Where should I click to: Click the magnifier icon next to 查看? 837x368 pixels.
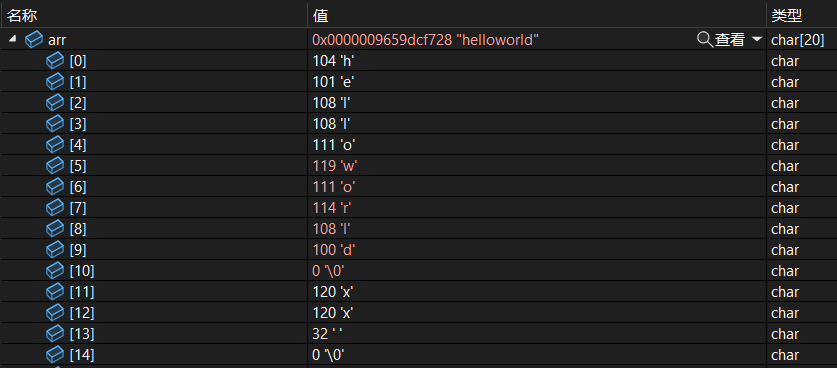[x=705, y=40]
